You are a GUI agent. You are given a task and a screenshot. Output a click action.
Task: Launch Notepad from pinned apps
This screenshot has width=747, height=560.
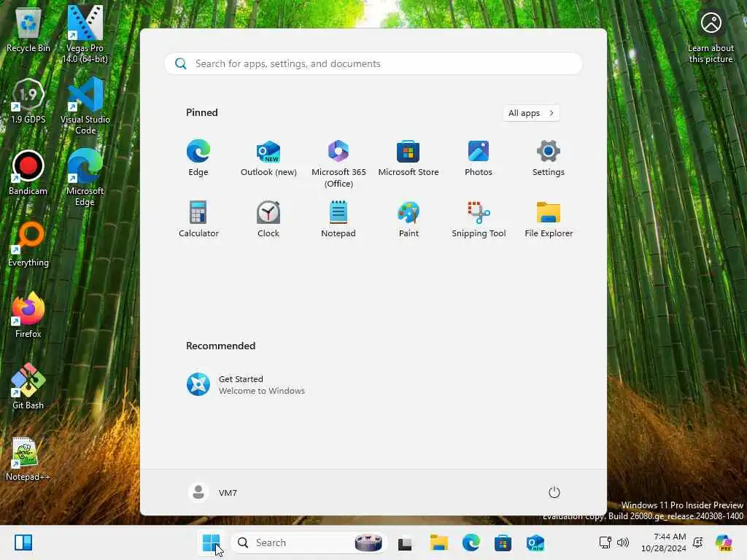coord(338,219)
